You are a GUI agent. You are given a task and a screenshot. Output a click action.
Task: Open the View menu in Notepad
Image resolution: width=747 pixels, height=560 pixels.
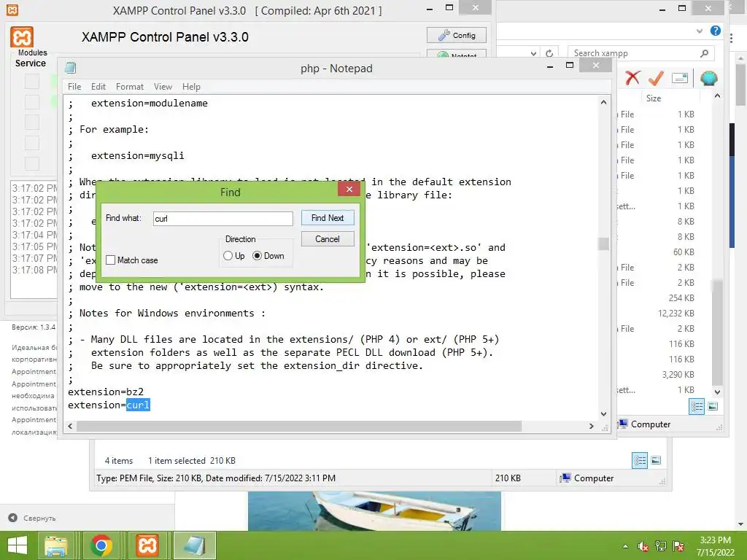point(163,87)
